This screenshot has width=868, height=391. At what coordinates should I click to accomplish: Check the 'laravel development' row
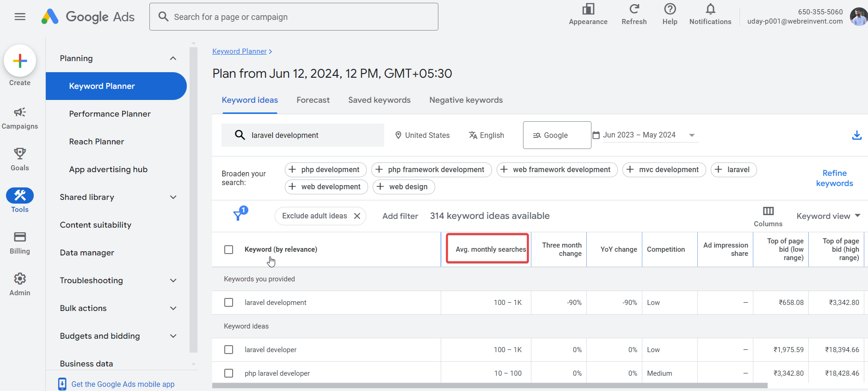point(228,302)
